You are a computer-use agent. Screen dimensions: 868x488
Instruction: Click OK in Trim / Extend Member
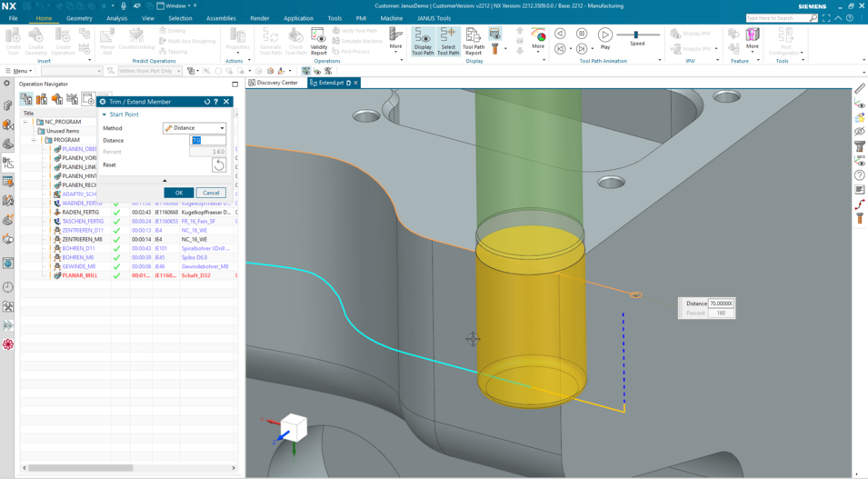click(179, 193)
